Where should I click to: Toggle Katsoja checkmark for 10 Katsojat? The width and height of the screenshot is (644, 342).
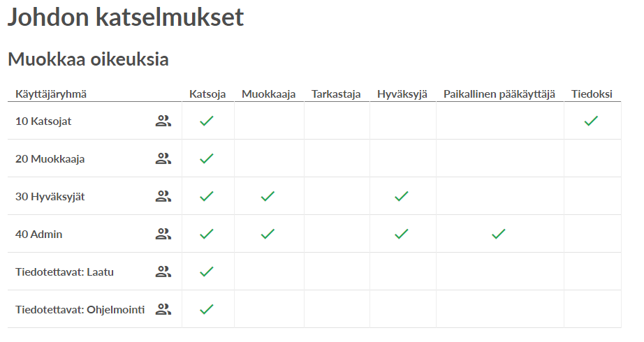[x=207, y=121]
